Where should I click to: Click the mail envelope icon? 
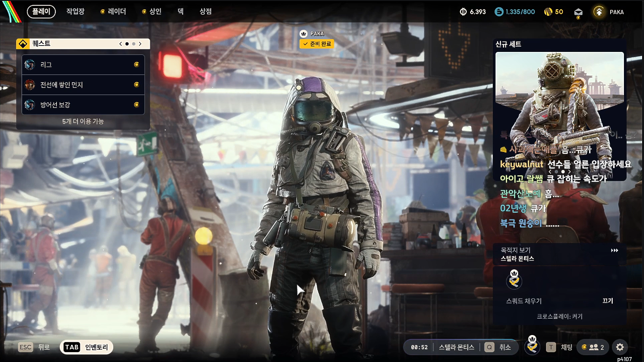(578, 12)
